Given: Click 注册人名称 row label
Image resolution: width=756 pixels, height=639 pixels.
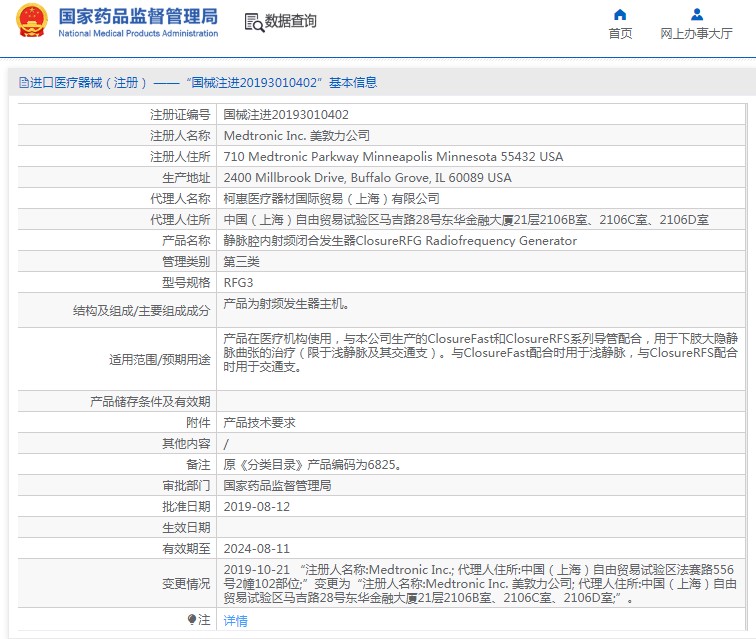Looking at the screenshot, I should (x=180, y=136).
